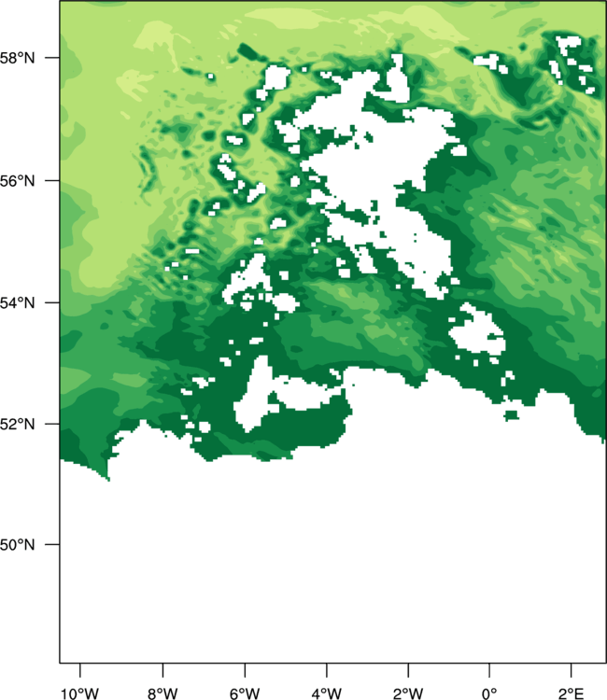
Task: Click the 4°W longitude label
Action: (x=327, y=693)
